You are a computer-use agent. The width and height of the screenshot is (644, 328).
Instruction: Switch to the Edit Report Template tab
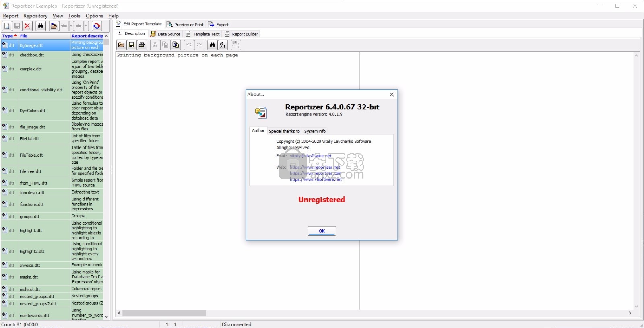pos(139,24)
